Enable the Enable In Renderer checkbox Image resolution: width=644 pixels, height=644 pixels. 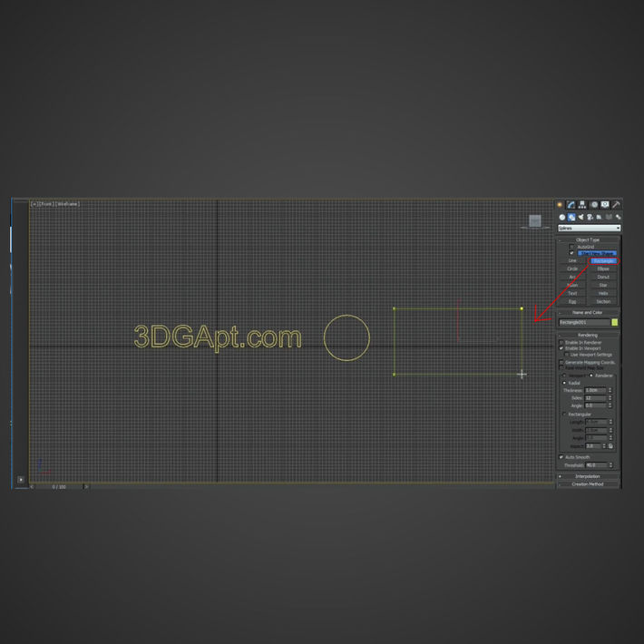(x=561, y=343)
